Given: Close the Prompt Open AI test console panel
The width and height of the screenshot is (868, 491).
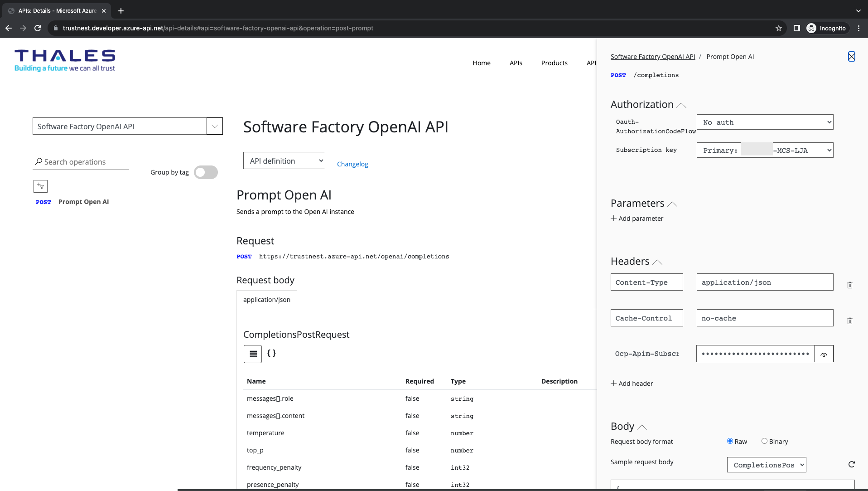Looking at the screenshot, I should (852, 56).
